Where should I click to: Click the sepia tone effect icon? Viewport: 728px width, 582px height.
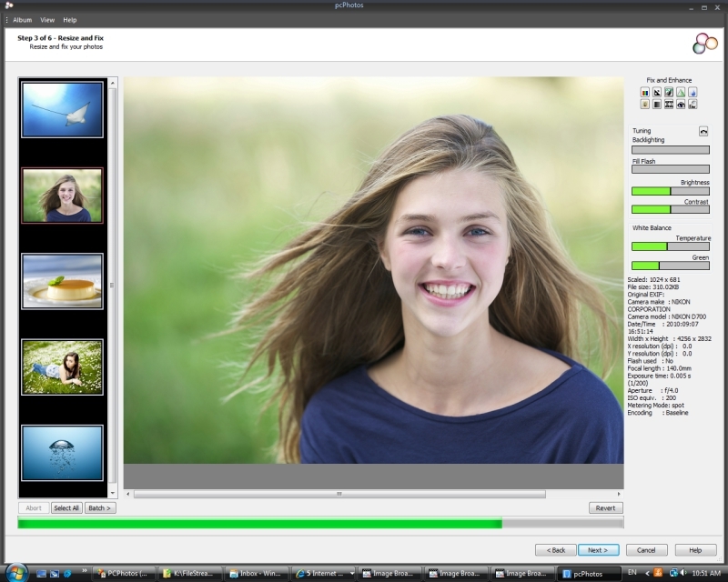click(x=644, y=105)
